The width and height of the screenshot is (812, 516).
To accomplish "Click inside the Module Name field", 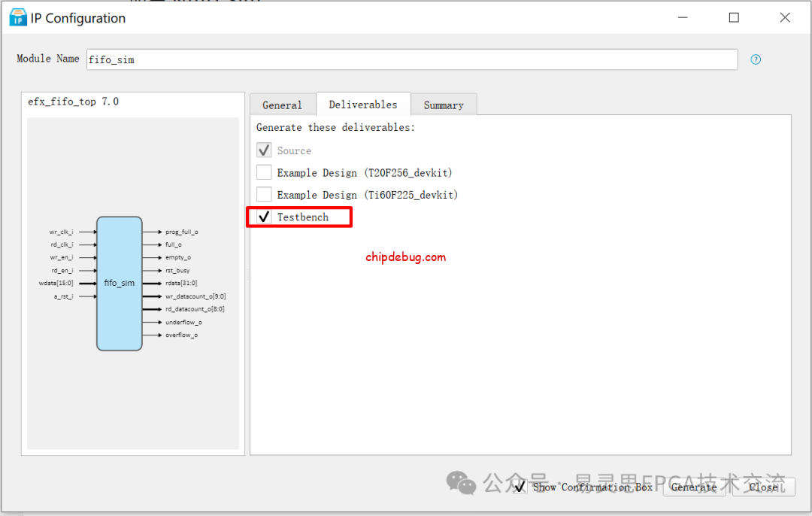I will coord(412,59).
